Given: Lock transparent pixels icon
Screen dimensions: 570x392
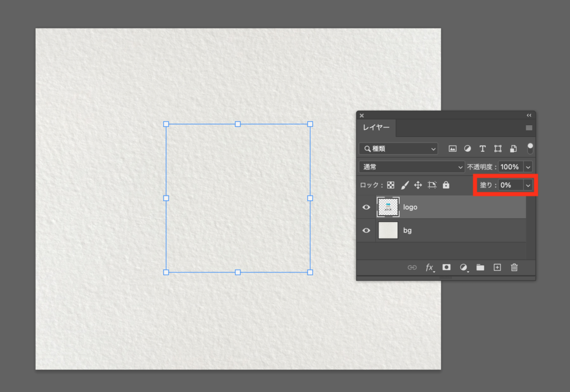Looking at the screenshot, I should click(391, 185).
